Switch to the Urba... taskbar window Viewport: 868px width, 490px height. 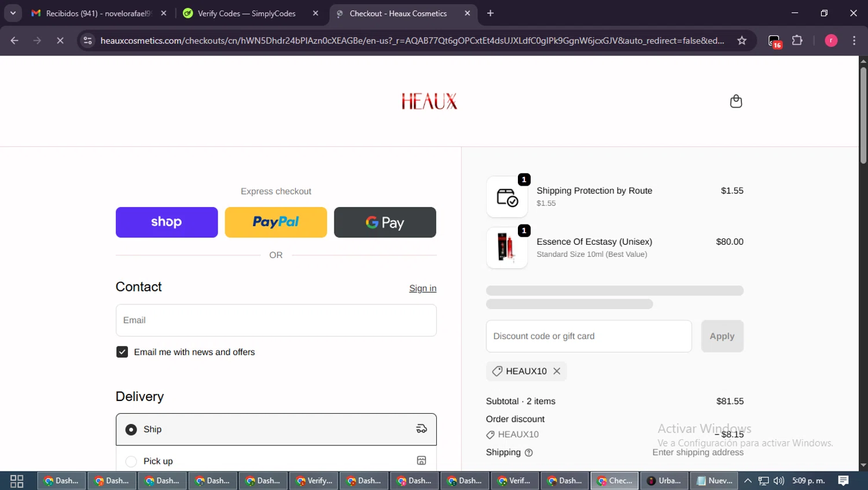point(664,481)
